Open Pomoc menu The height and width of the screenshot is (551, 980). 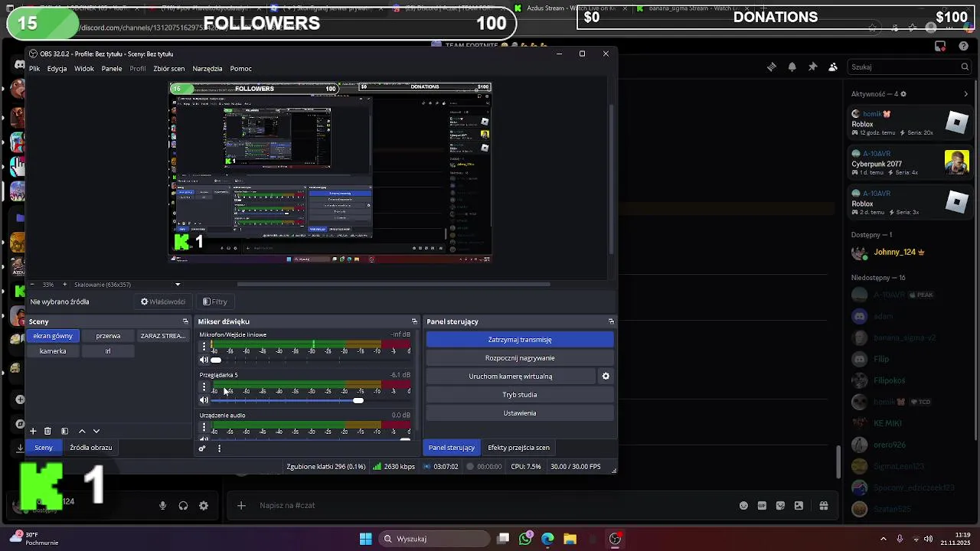[240, 69]
